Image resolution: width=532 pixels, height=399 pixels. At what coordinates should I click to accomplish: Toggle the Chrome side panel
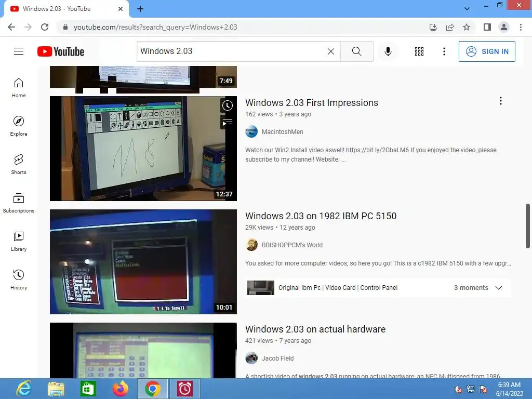[x=487, y=27]
